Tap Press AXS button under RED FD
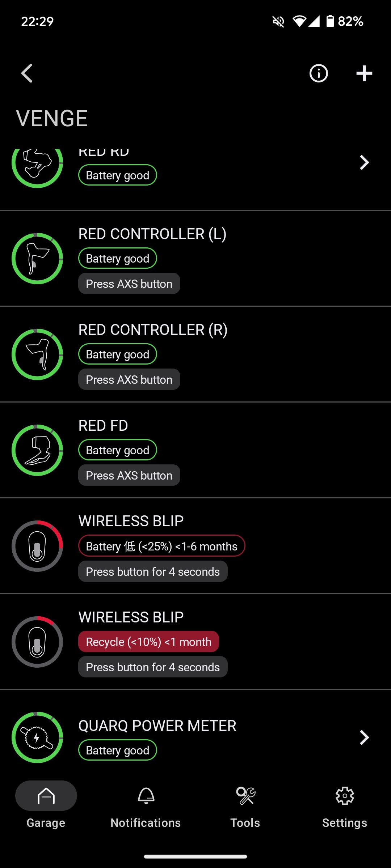 (129, 475)
